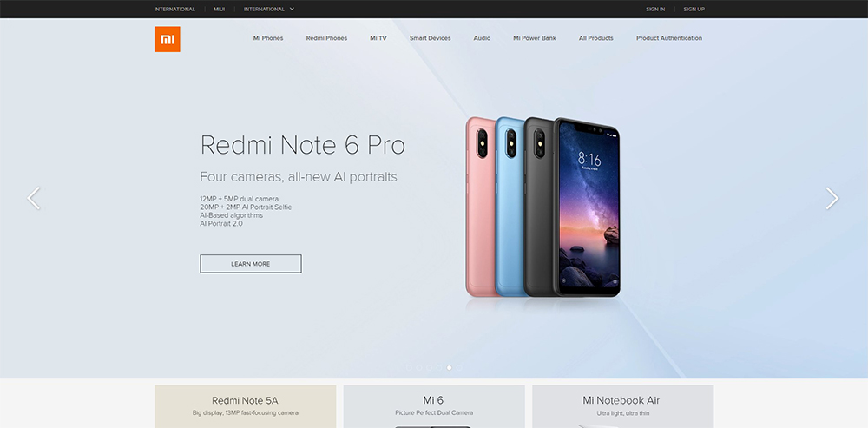Screen dimensions: 868x428
Task: Click the active fifth carousel dot
Action: tap(449, 367)
